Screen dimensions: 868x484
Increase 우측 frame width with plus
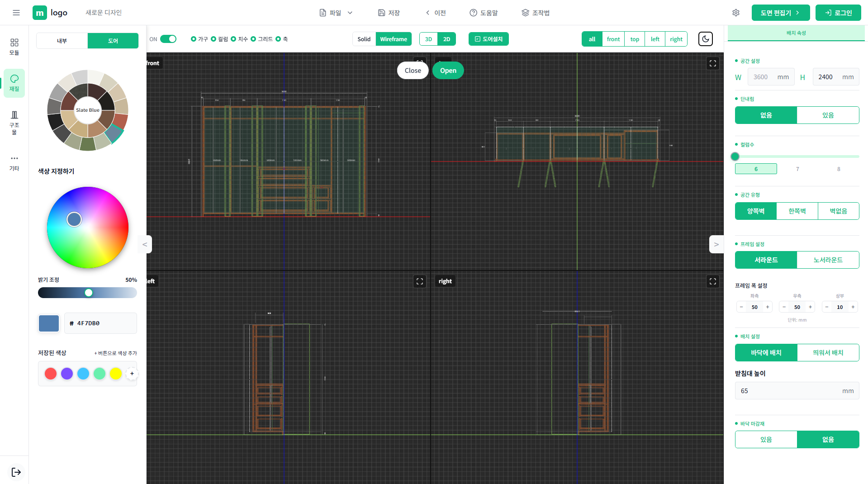[x=810, y=307]
